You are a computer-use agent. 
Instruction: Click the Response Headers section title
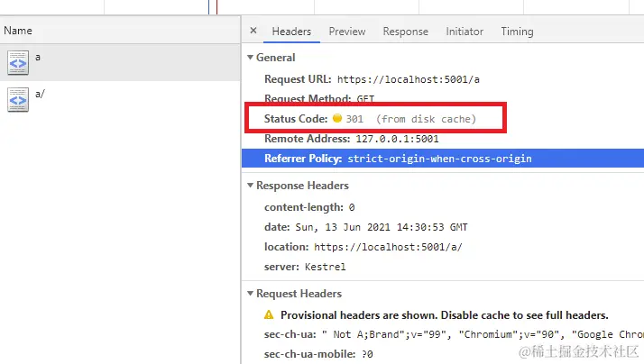pyautogui.click(x=302, y=186)
